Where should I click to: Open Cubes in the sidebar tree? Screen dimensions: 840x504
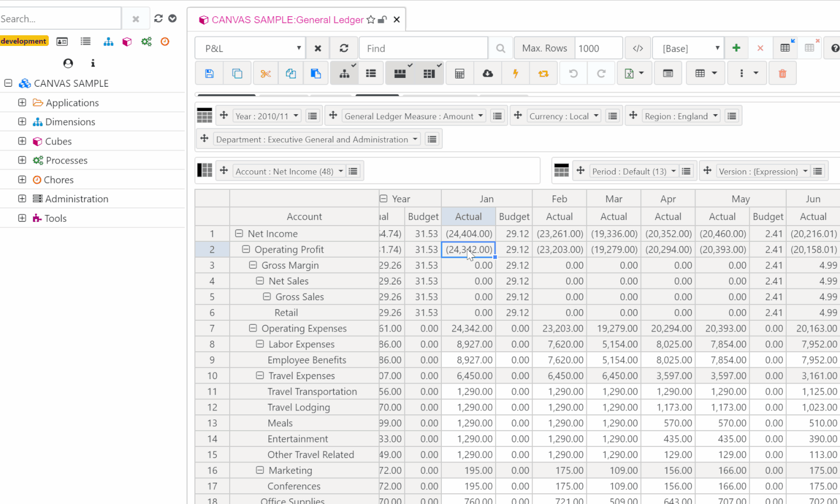tap(58, 141)
